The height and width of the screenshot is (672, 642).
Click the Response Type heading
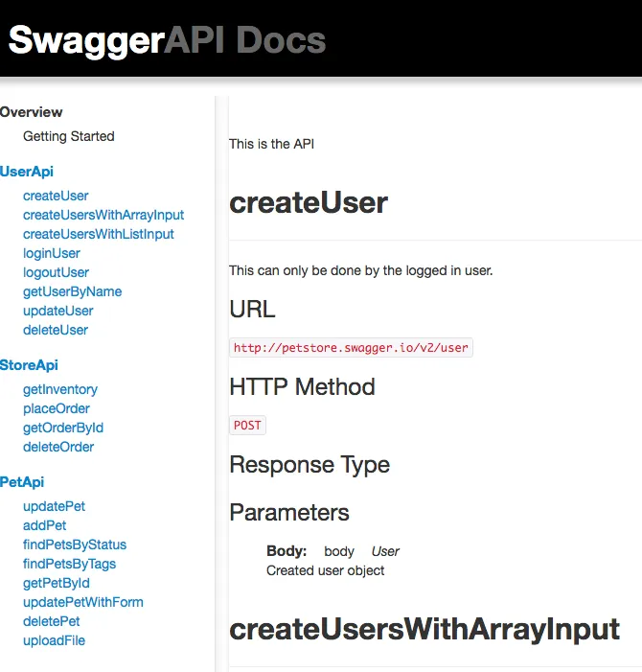coord(310,465)
